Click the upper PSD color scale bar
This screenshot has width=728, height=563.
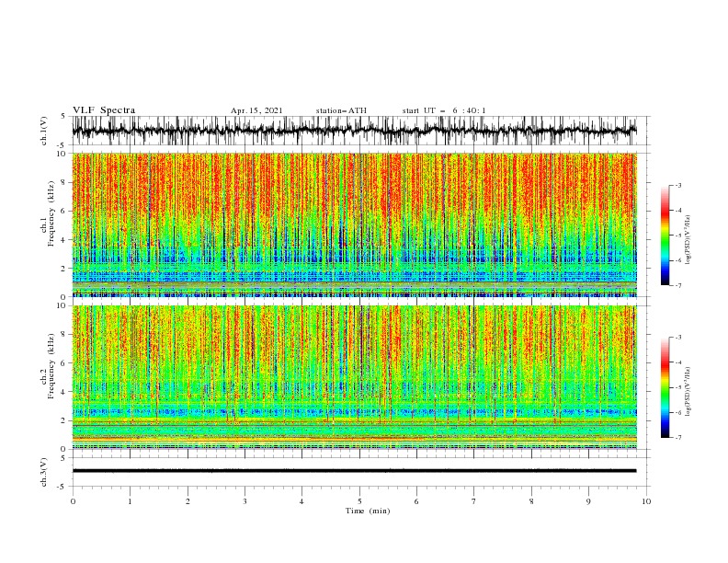(665, 236)
